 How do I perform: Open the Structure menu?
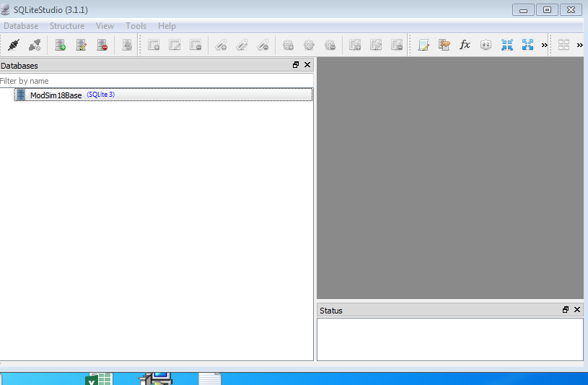(67, 26)
